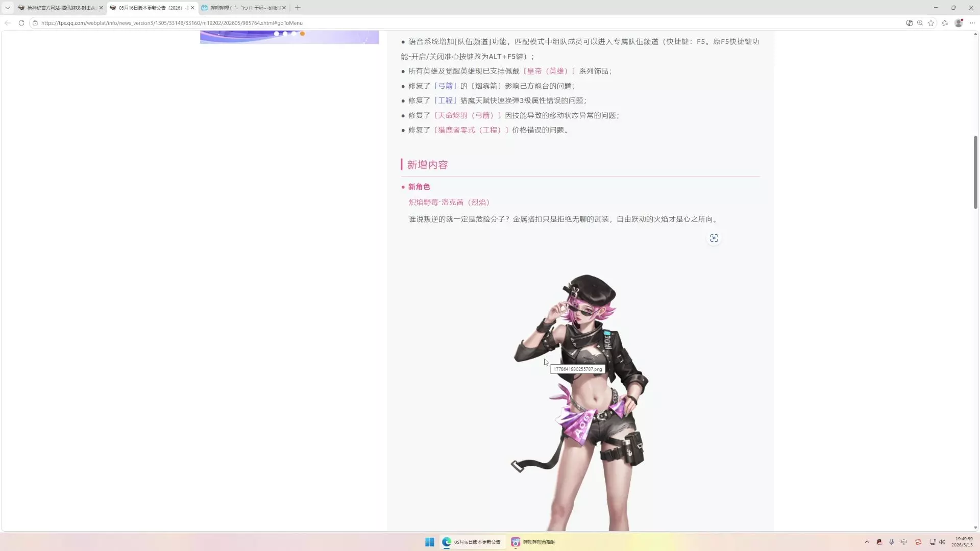The width and height of the screenshot is (980, 551).
Task: Open the 哔哩哔哩直播姬 taskbar app
Action: click(x=534, y=542)
